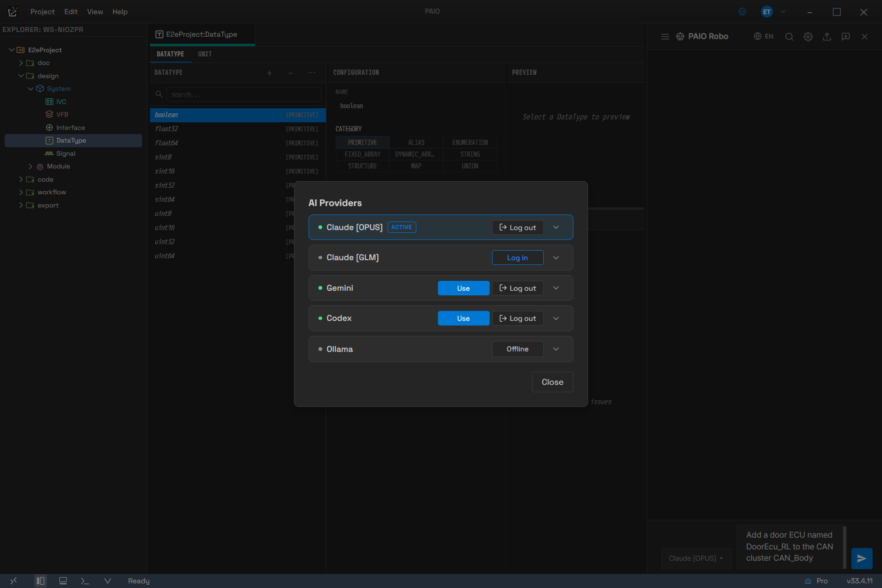Screen dimensions: 882x588
Task: Open the robot assistant icon in title bar
Action: 742,12
